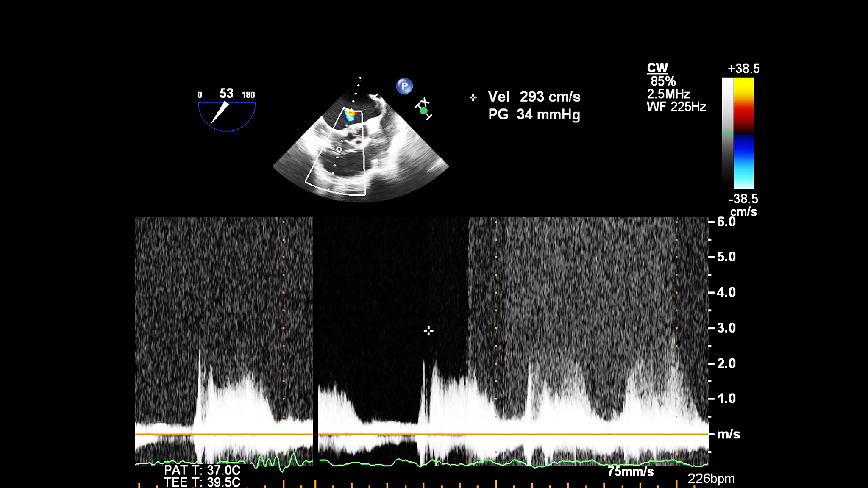
Task: Click the 2.5MHz frequency setting
Action: pyautogui.click(x=668, y=94)
